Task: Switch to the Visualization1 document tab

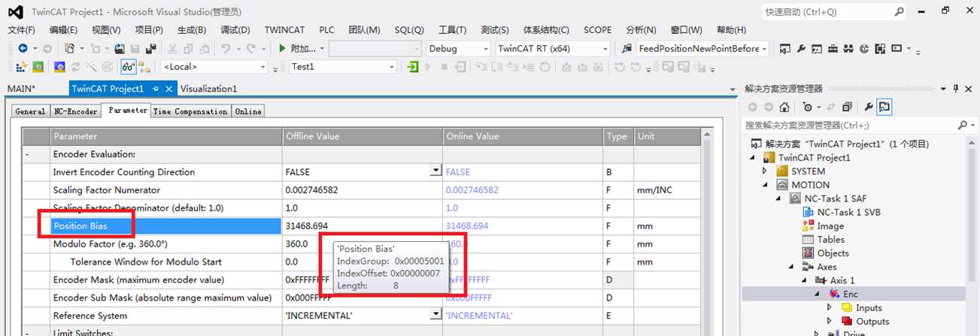Action: tap(208, 89)
